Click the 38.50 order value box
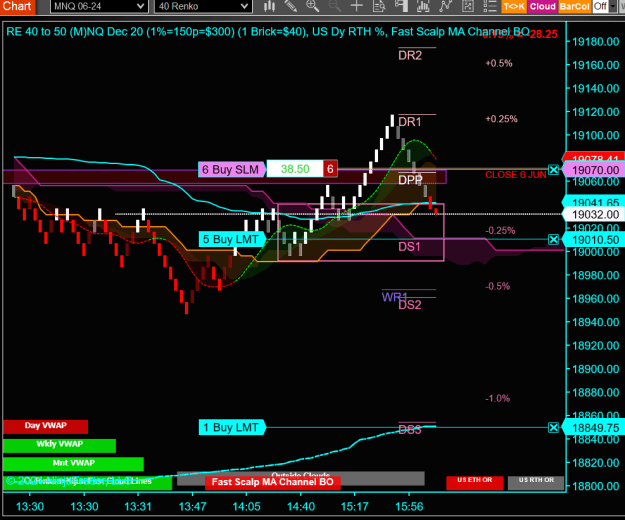Image resolution: width=625 pixels, height=520 pixels. pos(295,169)
